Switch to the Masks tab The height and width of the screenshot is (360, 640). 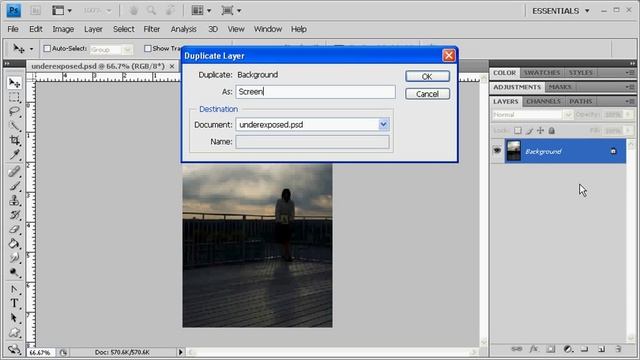coord(560,87)
